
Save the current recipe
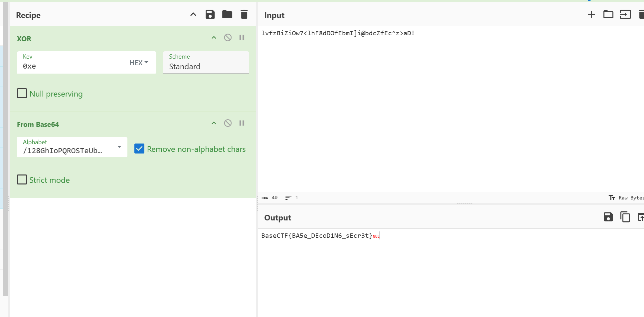(x=210, y=14)
